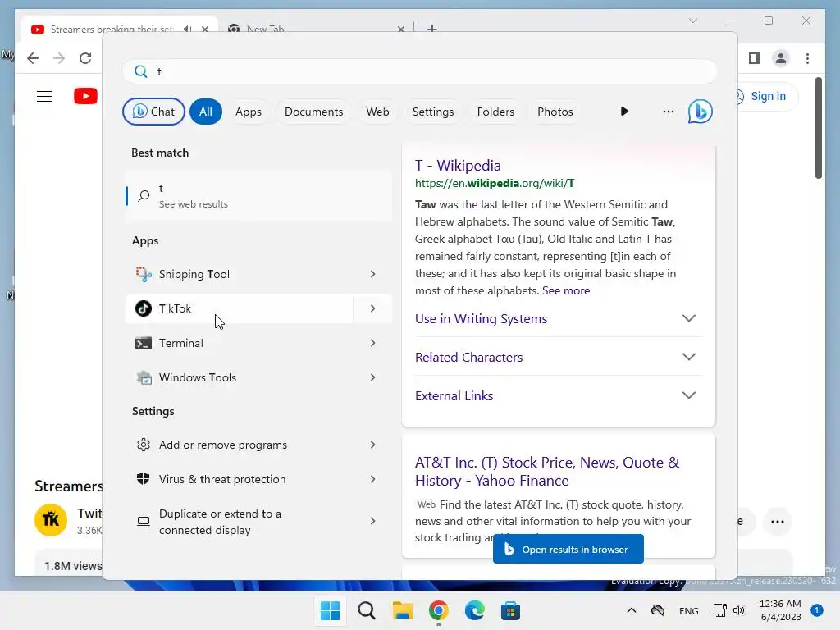840x630 pixels.
Task: Select the Chat filter tab
Action: 153,112
